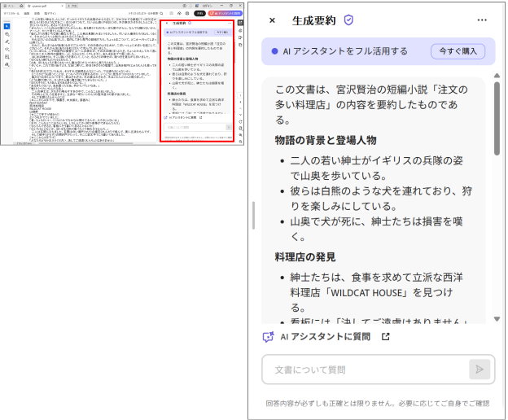Select the arrow selection tool in left toolbar
The image size is (508, 420).
(x=7, y=26)
